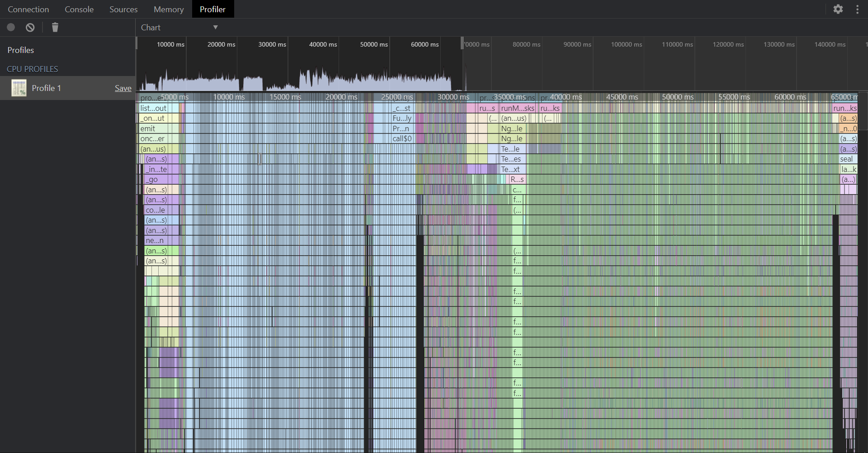The width and height of the screenshot is (868, 453).
Task: Open the Sources tab
Action: click(x=123, y=9)
